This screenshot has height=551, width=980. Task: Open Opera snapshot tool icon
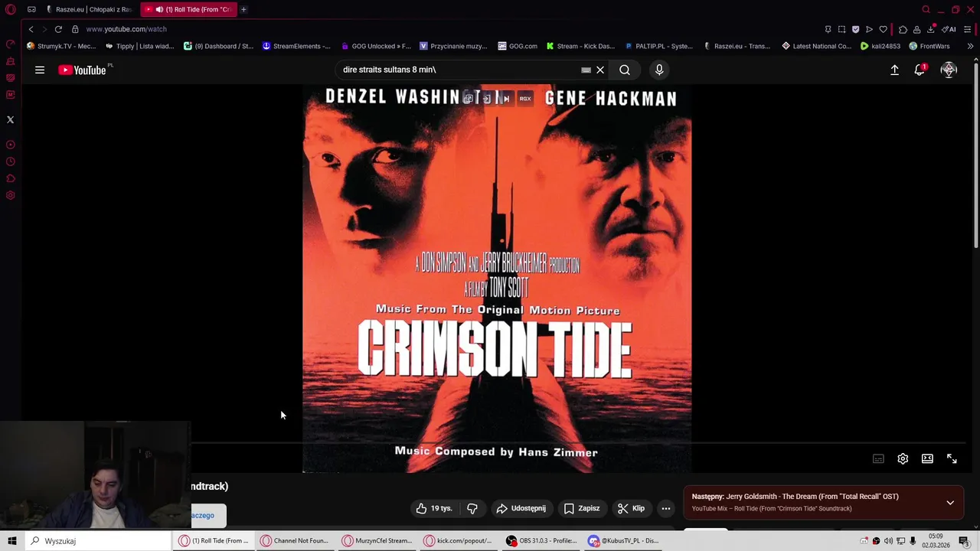click(x=841, y=29)
